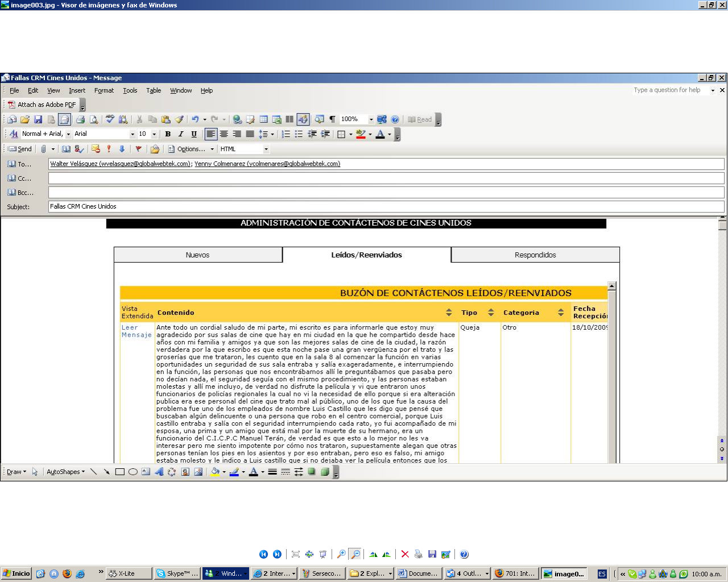Open the font size dropdown showing 10
This screenshot has width=728, height=582.
tap(154, 134)
